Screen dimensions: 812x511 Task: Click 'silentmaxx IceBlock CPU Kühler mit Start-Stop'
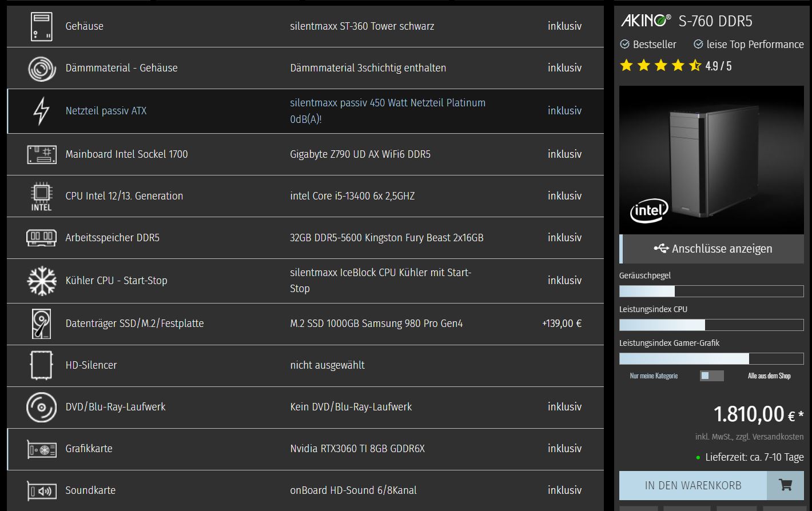pos(381,281)
